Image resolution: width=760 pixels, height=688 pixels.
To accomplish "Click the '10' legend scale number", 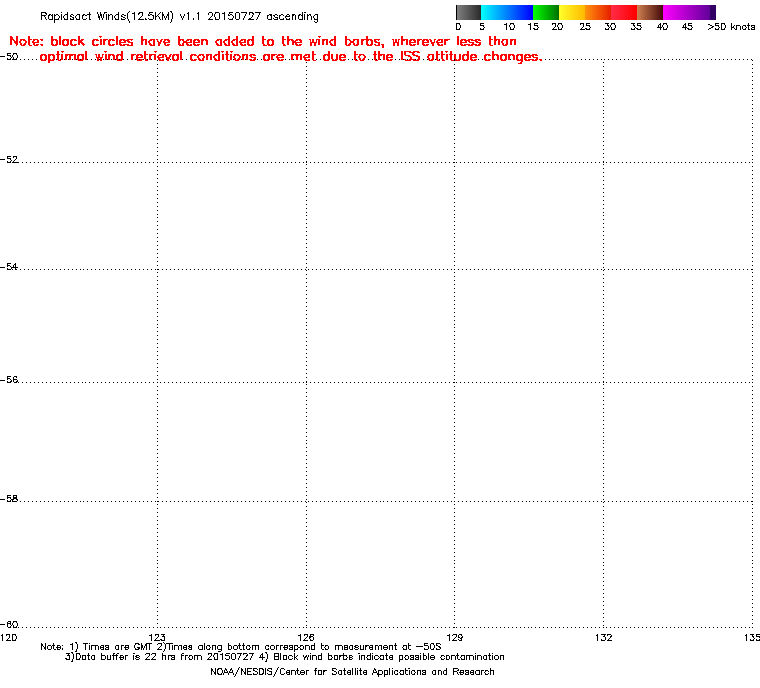I will [x=509, y=27].
